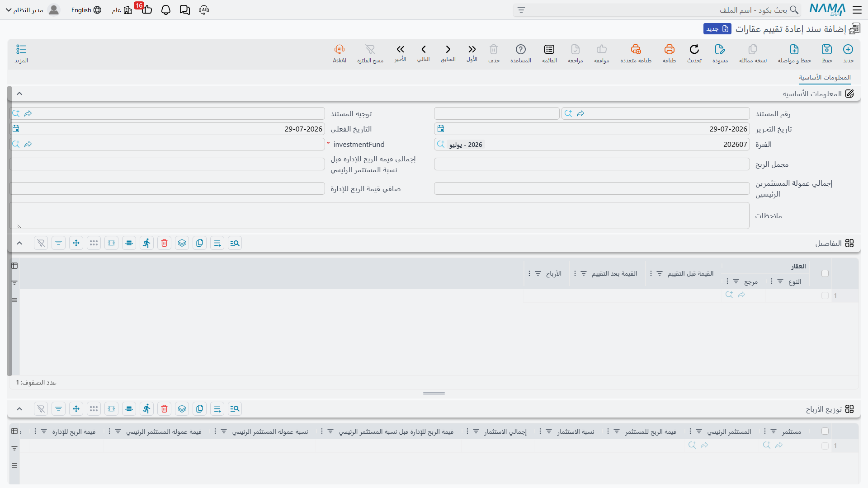The height and width of the screenshot is (488, 868).
Task: Click the filter rows icon beside توزيع الأرباح grid
Action: click(x=14, y=448)
